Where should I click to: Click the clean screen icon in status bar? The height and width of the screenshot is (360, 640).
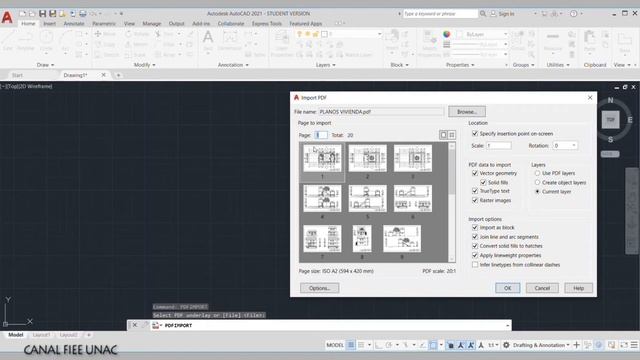pos(624,345)
